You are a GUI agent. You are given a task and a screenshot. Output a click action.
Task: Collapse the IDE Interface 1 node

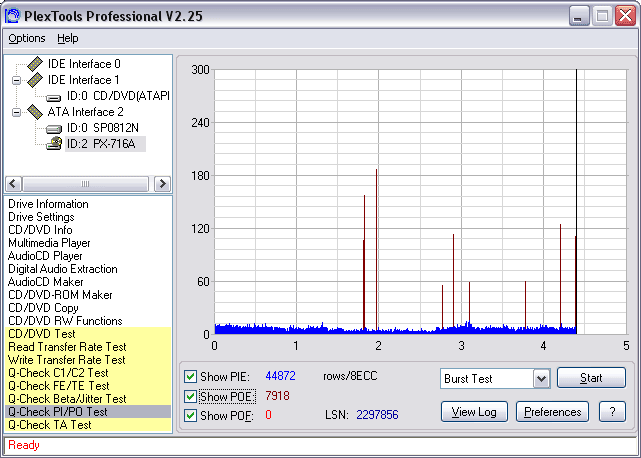pos(16,80)
